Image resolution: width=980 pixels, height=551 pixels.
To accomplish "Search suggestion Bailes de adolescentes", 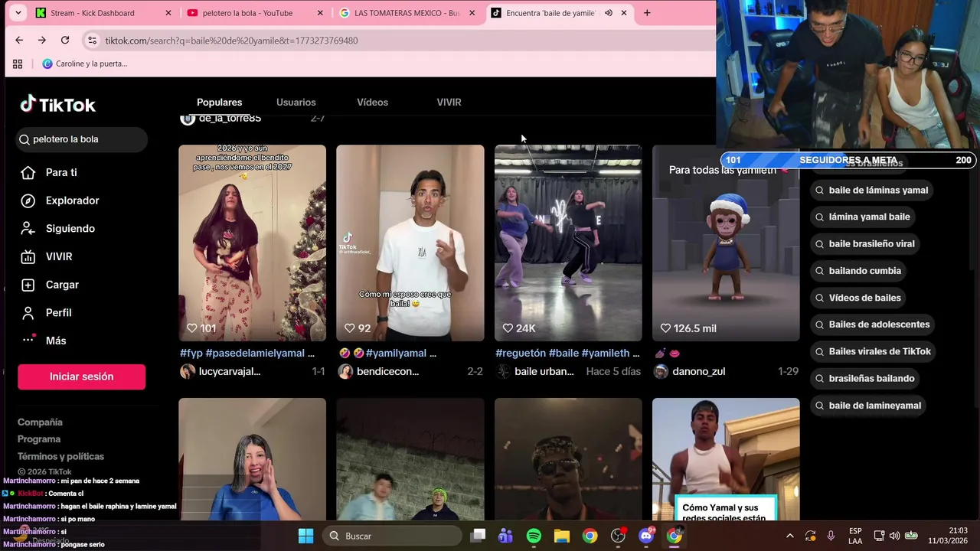I will pyautogui.click(x=871, y=324).
